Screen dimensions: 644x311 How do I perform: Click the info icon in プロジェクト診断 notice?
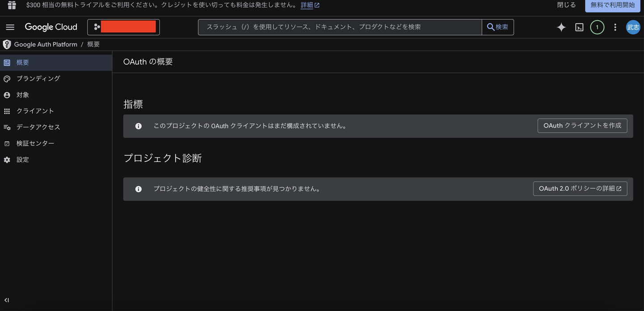tap(139, 189)
